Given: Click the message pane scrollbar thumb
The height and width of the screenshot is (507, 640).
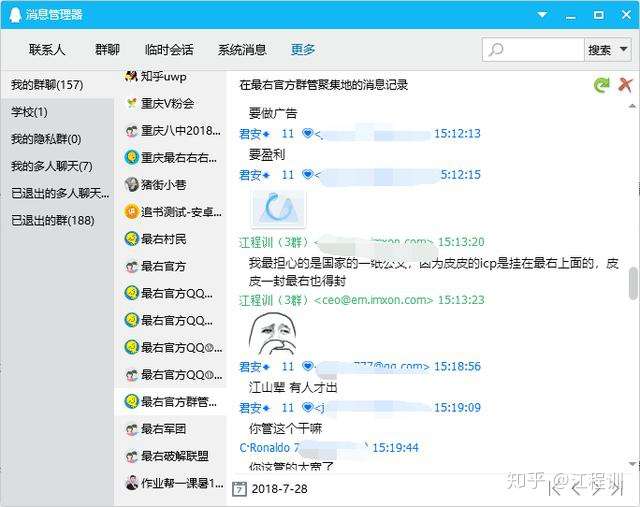Looking at the screenshot, I should click(x=633, y=283).
